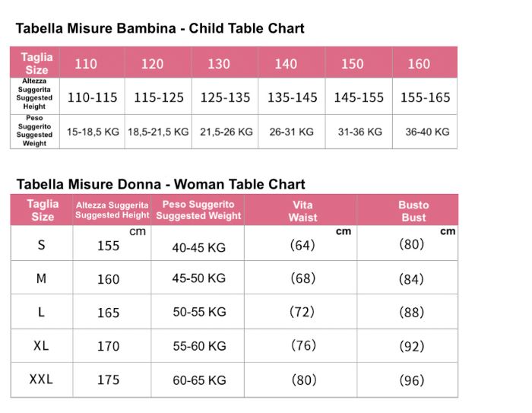Select the bust value (96) cell
The image size is (532, 413).
coord(411,380)
